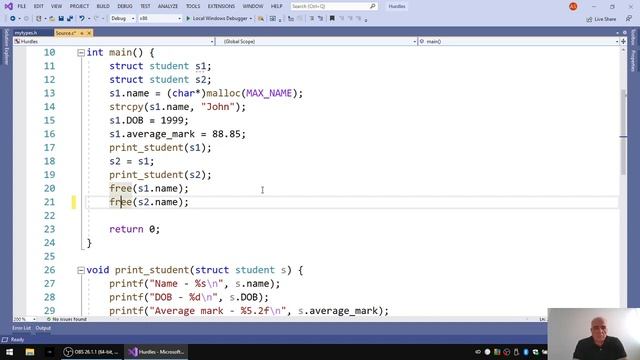Click the Live Share button

pos(601,19)
